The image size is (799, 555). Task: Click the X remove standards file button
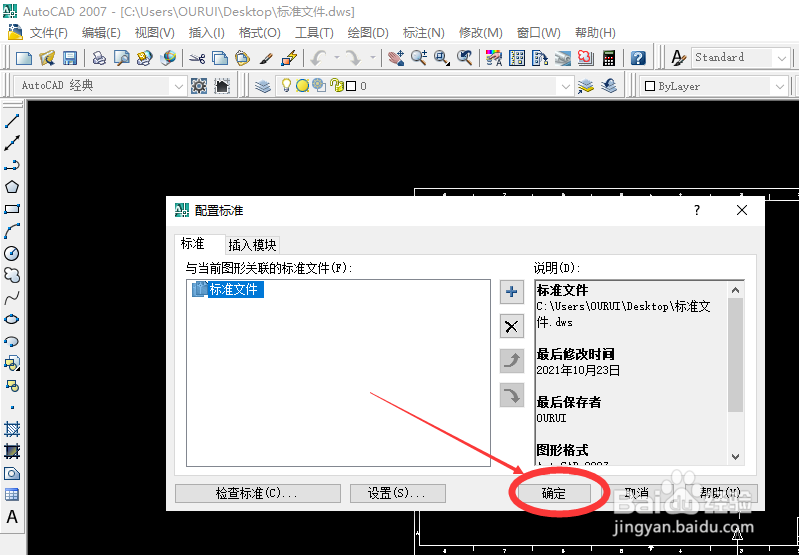click(x=511, y=326)
